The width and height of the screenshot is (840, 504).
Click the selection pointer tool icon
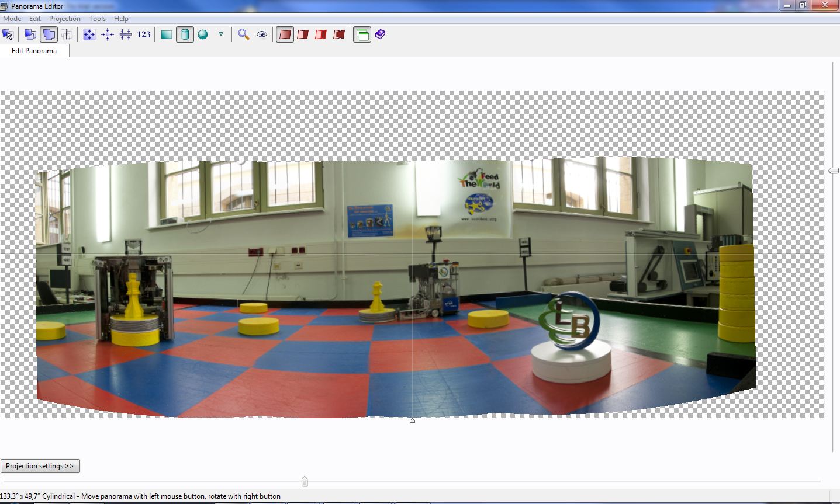8,34
